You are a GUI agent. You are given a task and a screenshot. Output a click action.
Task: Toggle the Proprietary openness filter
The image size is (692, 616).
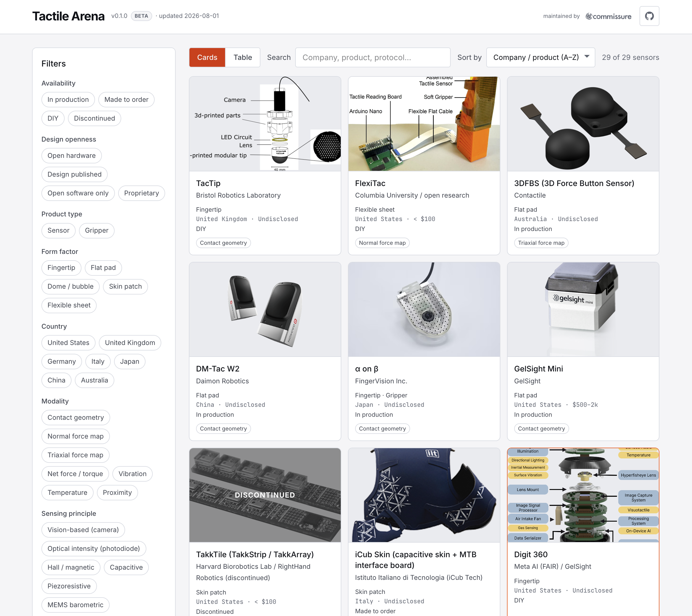coord(142,193)
